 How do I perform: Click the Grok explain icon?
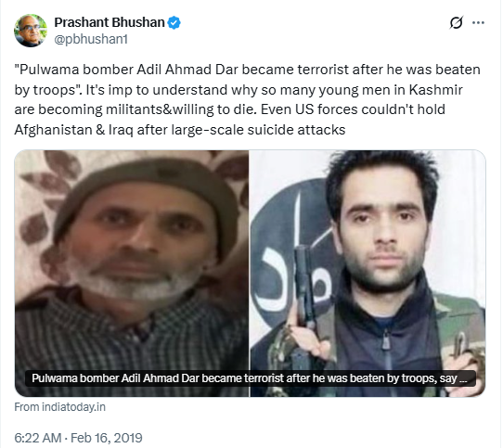[x=457, y=23]
